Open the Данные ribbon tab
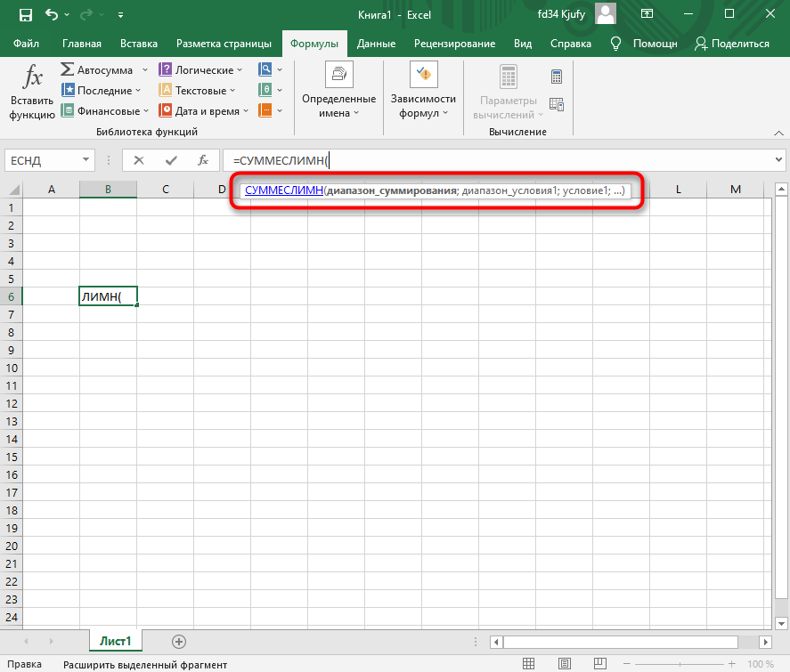The image size is (790, 672). click(376, 44)
